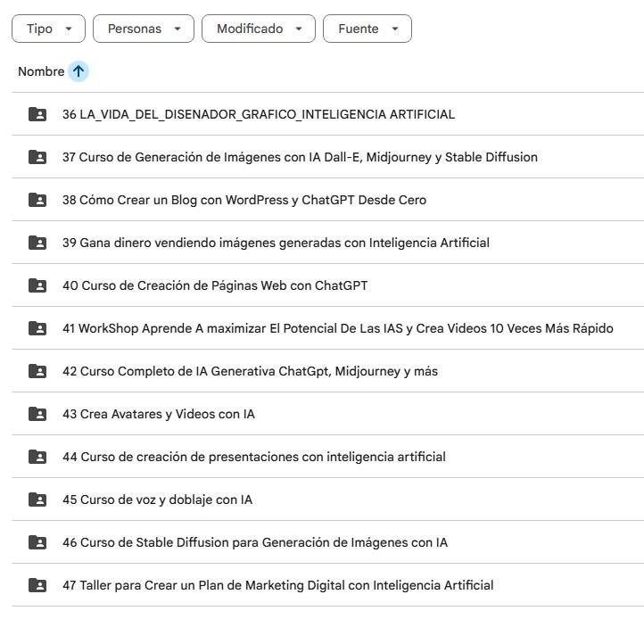Click the shared folder icon for folder 40
The image size is (644, 644).
37,285
